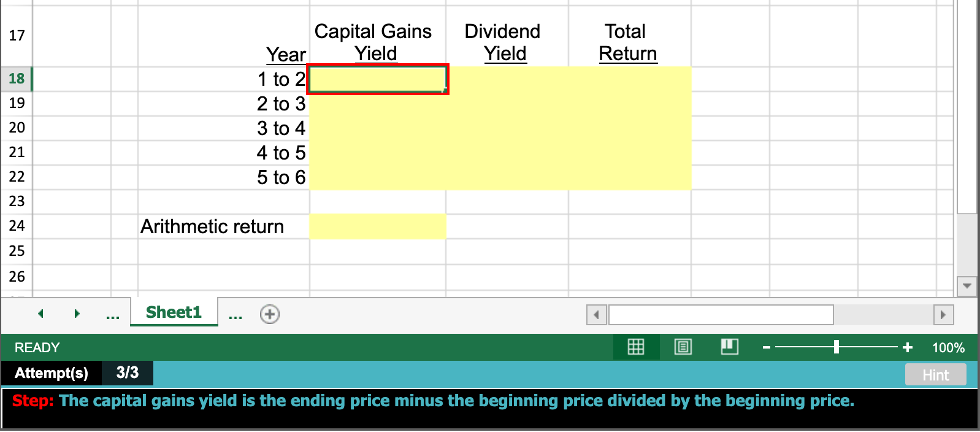Select the Capital Gains Yield cell for Year 1 to 2
980x432 pixels.
click(377, 79)
